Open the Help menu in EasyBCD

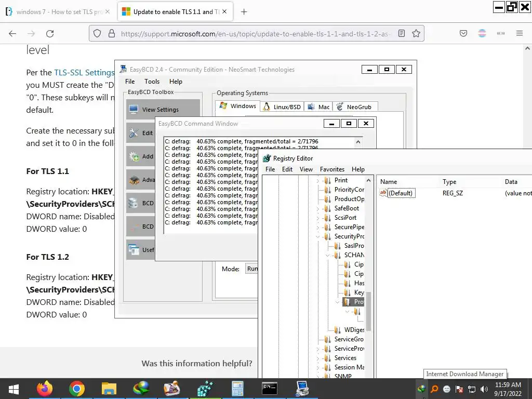176,82
